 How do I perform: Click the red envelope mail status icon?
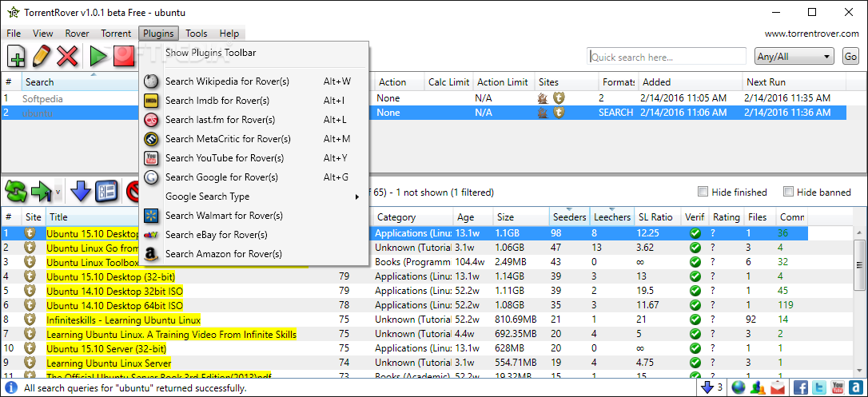point(778,387)
